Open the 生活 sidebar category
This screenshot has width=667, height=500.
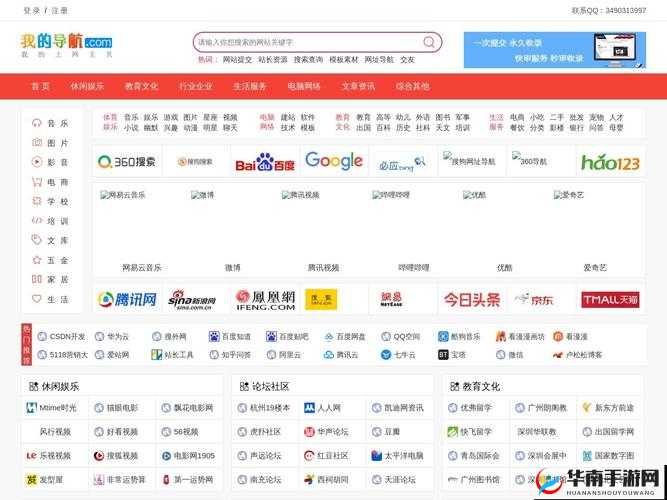coord(51,299)
